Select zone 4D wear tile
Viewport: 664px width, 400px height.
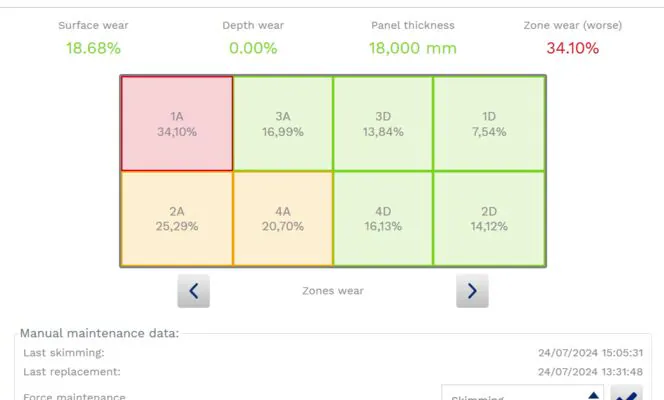click(383, 219)
